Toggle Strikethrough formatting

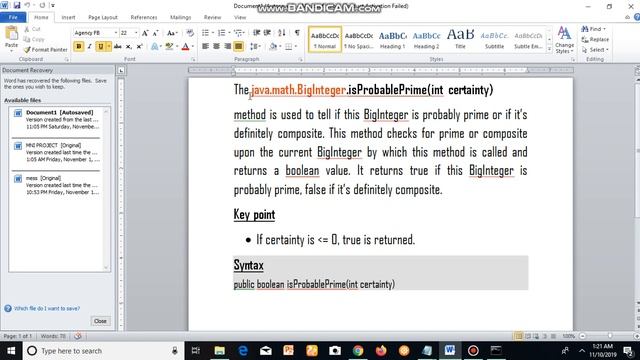118,47
